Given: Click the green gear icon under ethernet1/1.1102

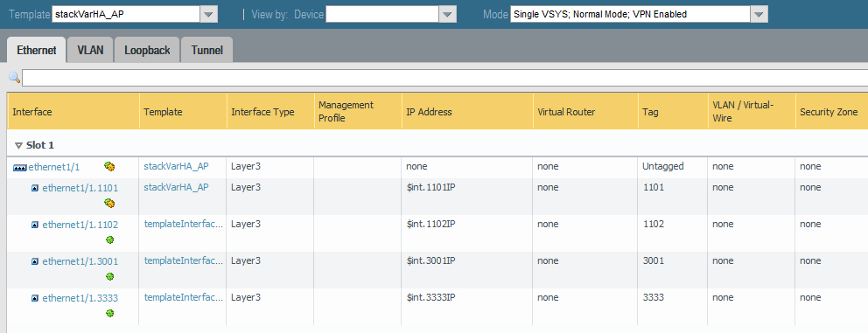Looking at the screenshot, I should [x=109, y=240].
